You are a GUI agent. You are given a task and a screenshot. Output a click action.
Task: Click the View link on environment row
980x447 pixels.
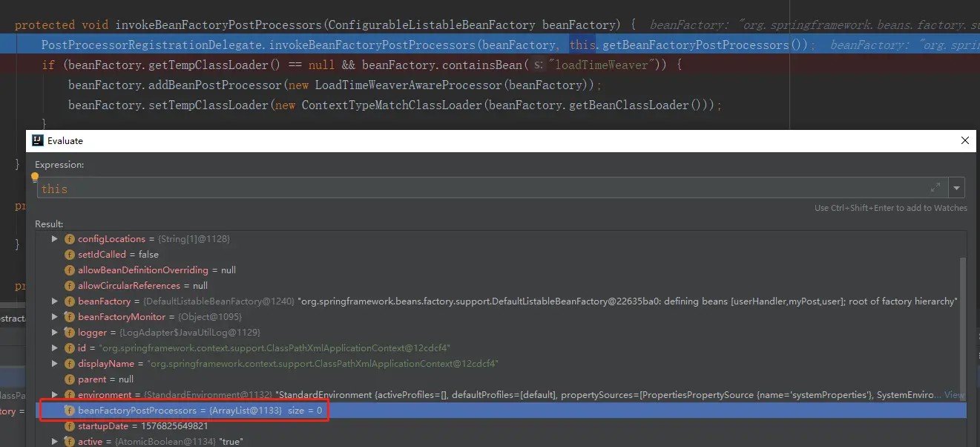(955, 395)
